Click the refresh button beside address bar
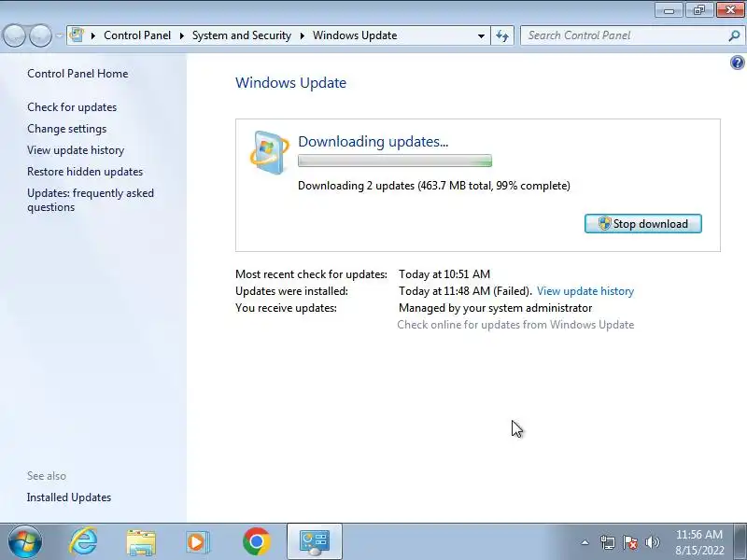 click(502, 35)
